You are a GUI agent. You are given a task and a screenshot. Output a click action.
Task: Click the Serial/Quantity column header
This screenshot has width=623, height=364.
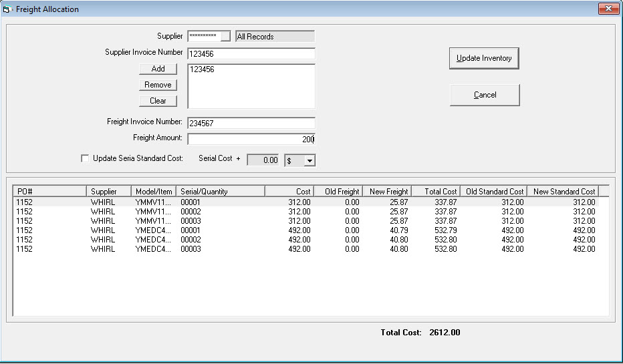pyautogui.click(x=221, y=192)
